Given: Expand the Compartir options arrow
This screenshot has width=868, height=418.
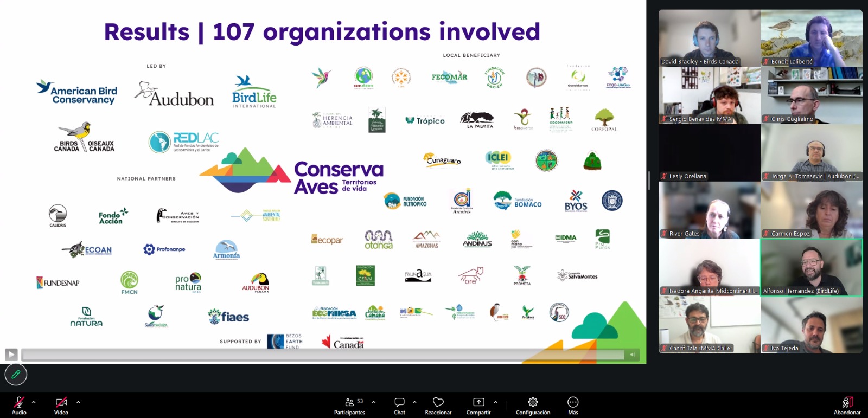Looking at the screenshot, I should click(495, 402).
